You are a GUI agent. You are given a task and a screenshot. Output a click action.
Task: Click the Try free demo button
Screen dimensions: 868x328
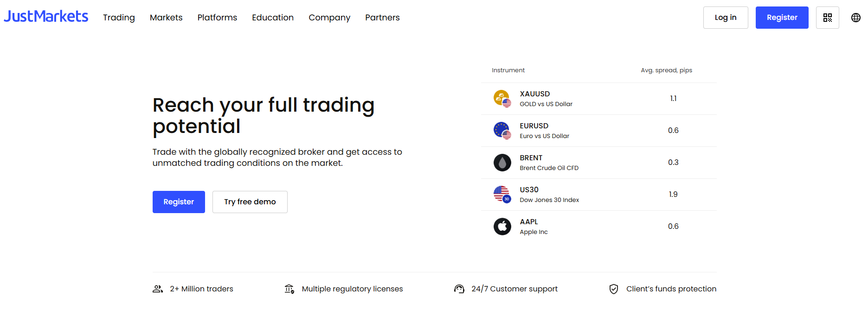click(x=250, y=202)
